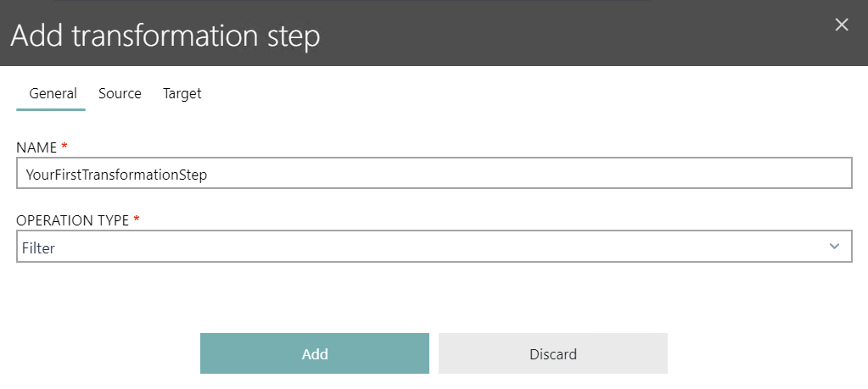
Task: Expand the dropdown chevron arrow
Action: [834, 247]
